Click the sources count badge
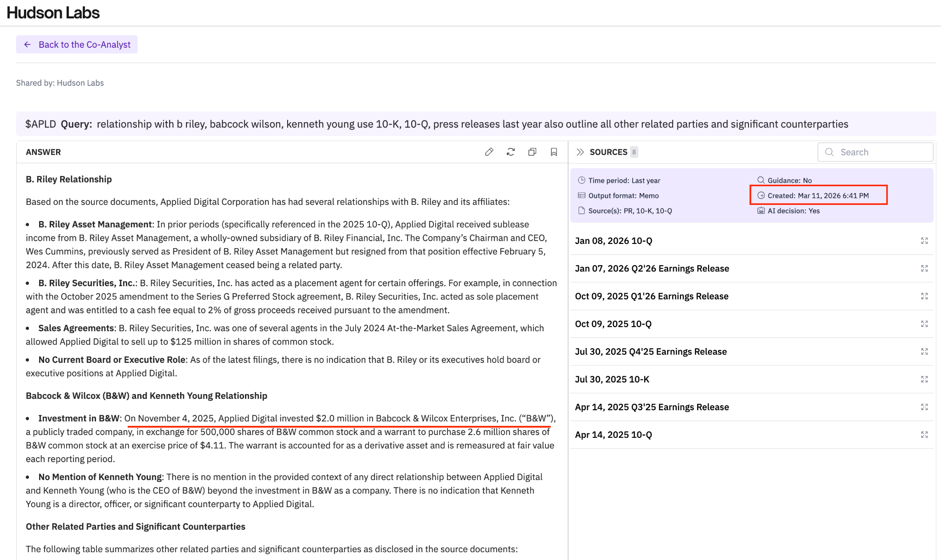 click(634, 152)
